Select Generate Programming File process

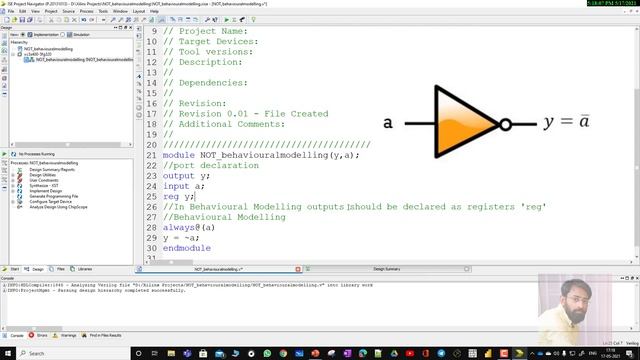[53, 196]
